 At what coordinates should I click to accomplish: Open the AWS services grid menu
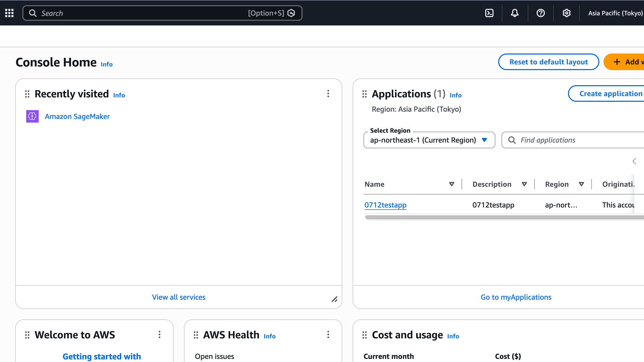pyautogui.click(x=9, y=13)
